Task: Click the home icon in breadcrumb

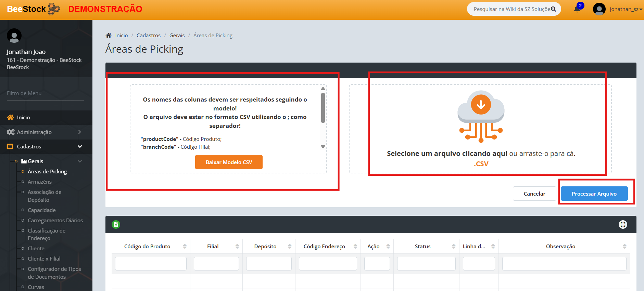Action: (109, 36)
